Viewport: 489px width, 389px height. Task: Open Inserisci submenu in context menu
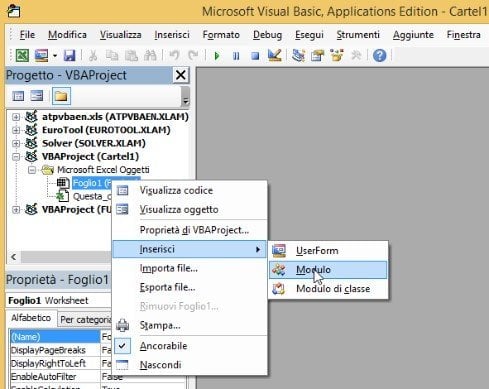(x=190, y=249)
